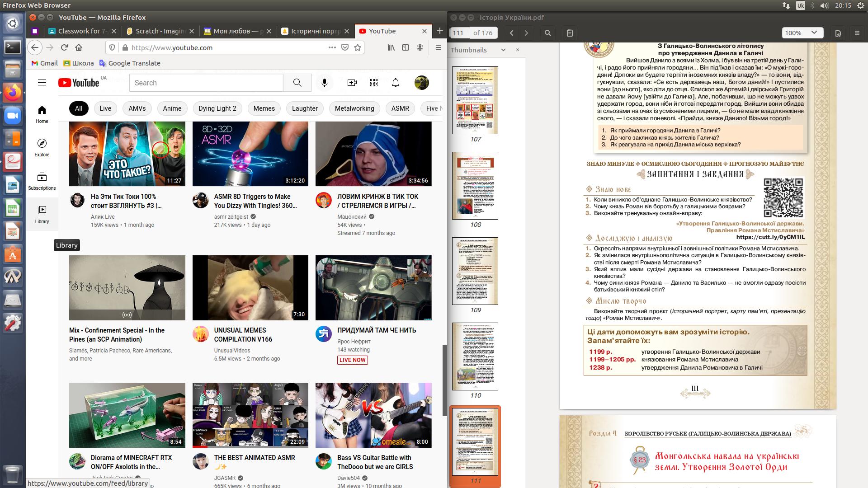Click the LIVE NOW badge
Image resolution: width=868 pixels, height=488 pixels.
[x=352, y=360]
